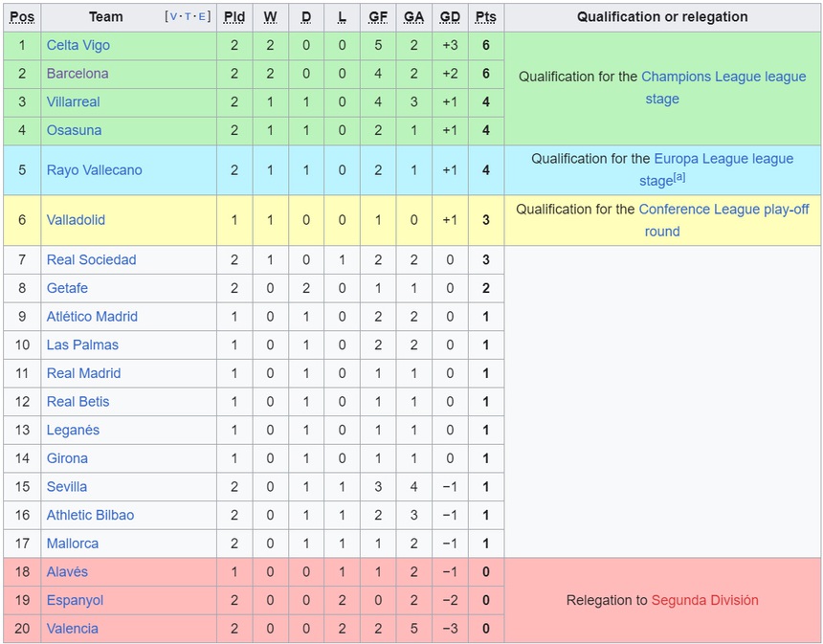Open the Real Madrid team link
Image resolution: width=823 pixels, height=644 pixels.
pyautogui.click(x=83, y=373)
